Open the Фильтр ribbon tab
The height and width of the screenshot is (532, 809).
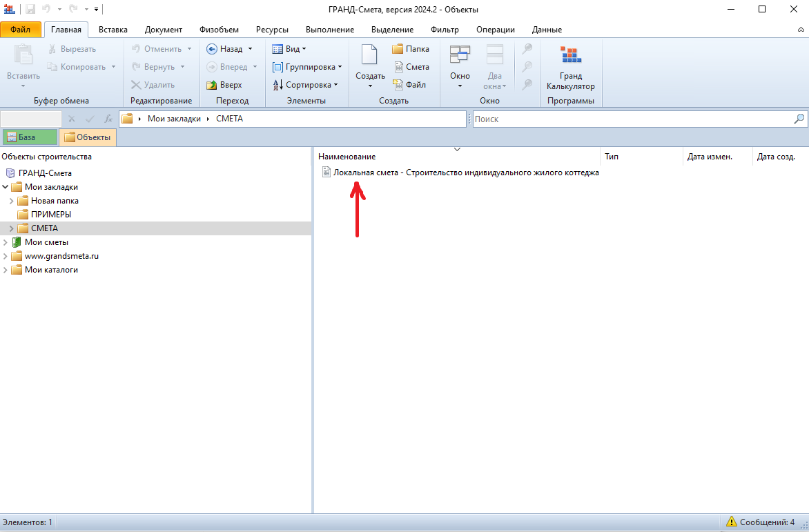(445, 30)
